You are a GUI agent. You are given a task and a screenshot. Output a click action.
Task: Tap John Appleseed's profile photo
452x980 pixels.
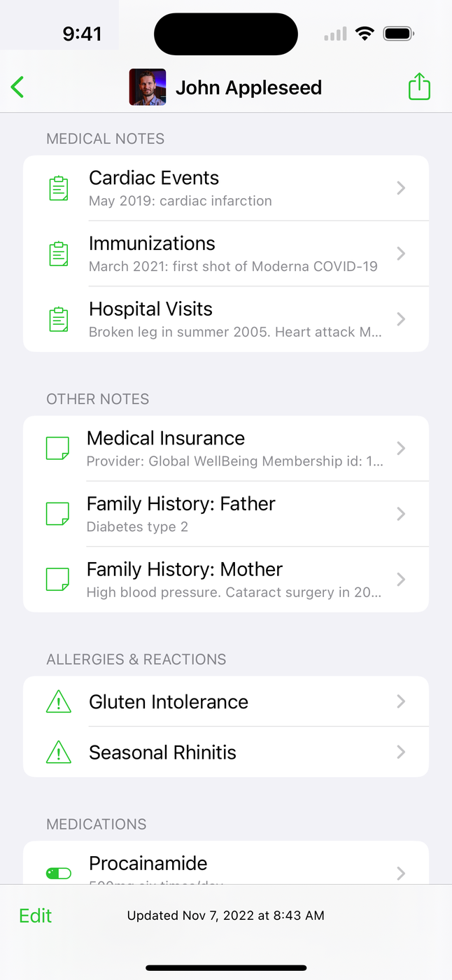coord(148,87)
